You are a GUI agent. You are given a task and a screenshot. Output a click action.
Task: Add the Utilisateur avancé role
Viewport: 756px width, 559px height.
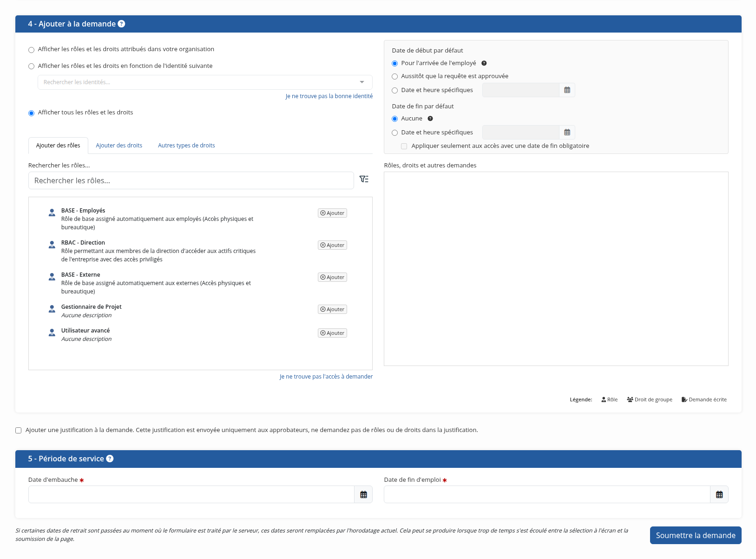coord(332,333)
